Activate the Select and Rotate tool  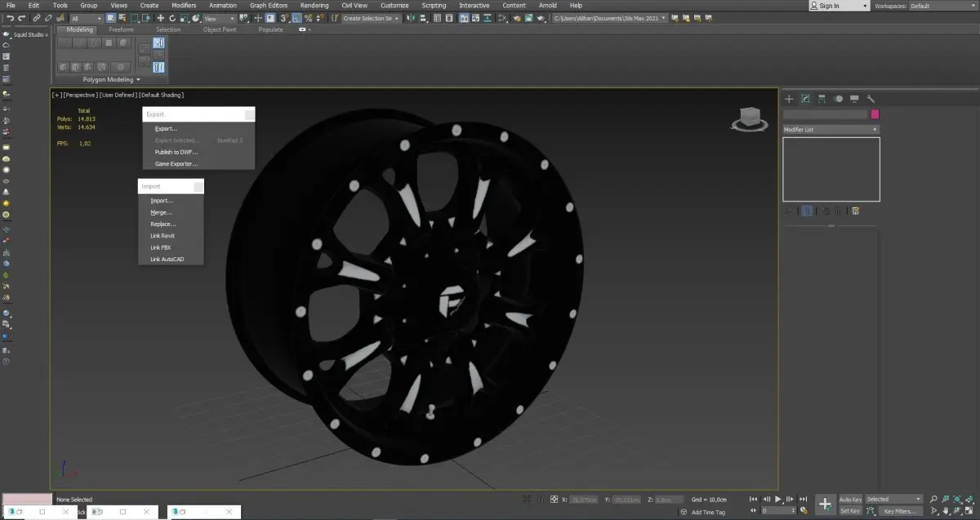[172, 18]
